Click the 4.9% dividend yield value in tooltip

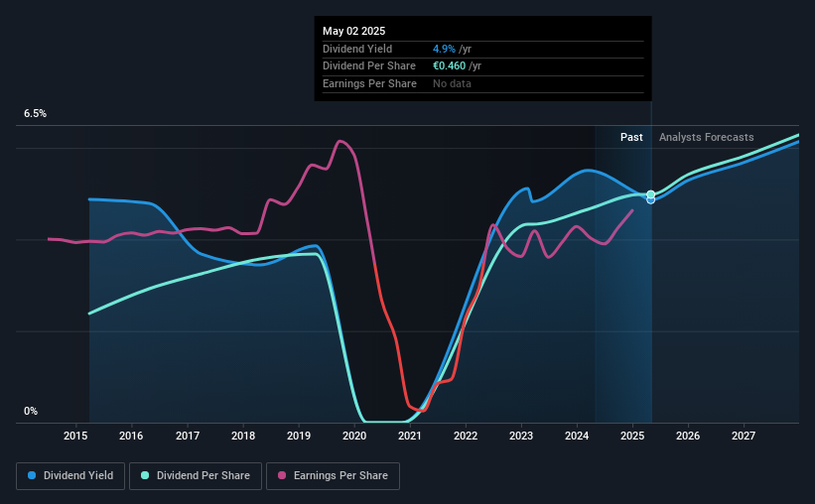[444, 49]
